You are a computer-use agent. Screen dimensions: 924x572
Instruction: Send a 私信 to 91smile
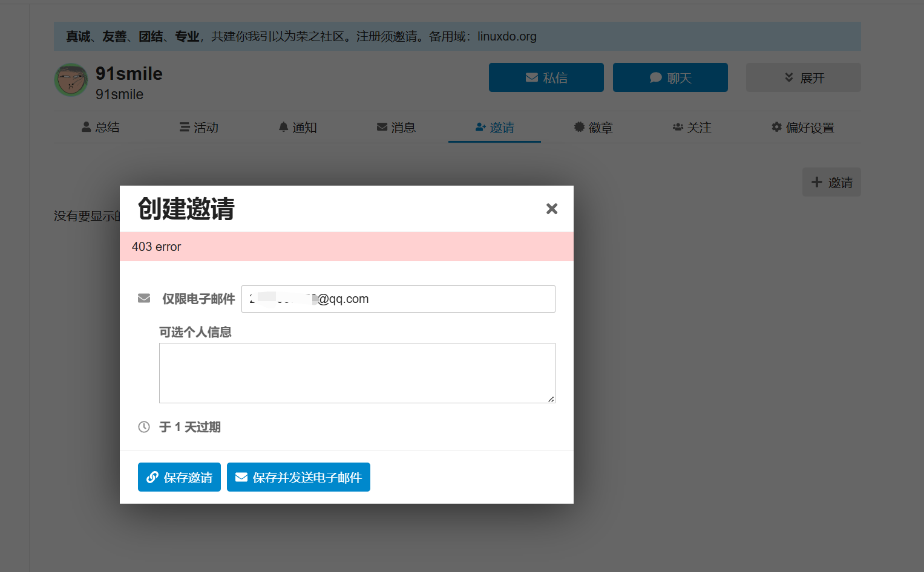pos(546,77)
